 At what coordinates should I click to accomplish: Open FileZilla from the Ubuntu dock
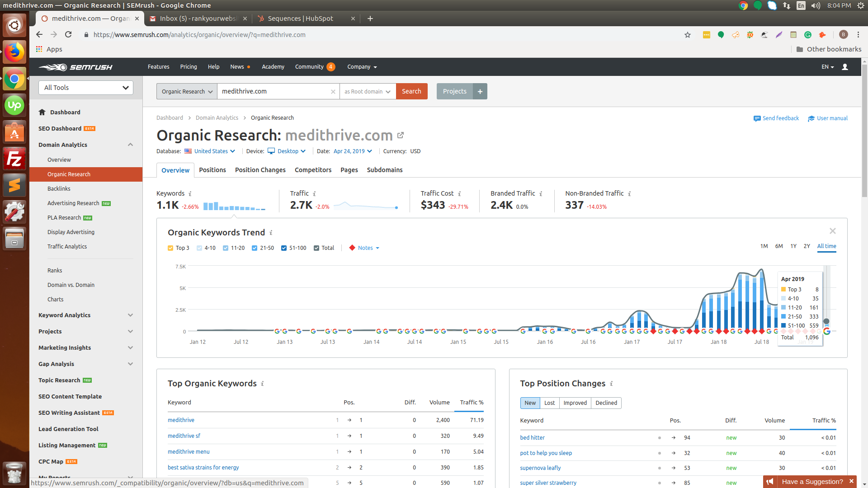[x=14, y=159]
